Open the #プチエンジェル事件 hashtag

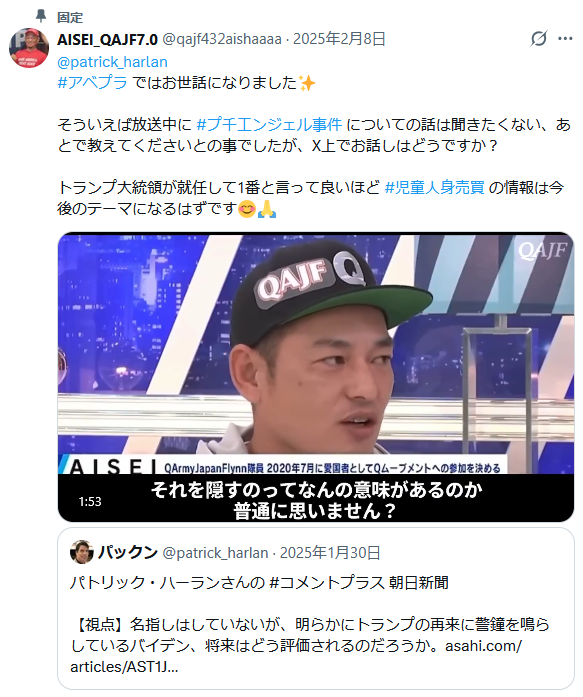click(x=269, y=124)
